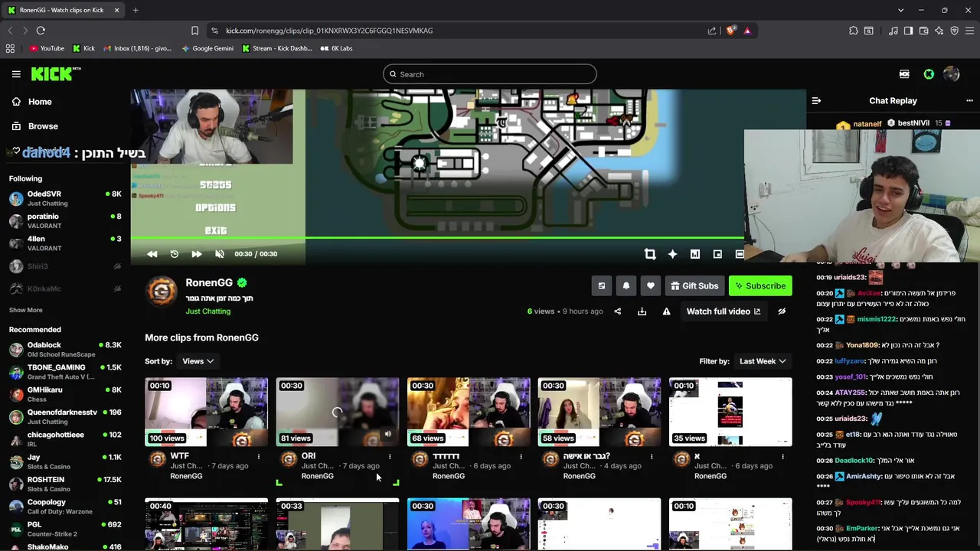Open the Google Gemini bookmark
The width and height of the screenshot is (980, 551).
click(x=208, y=48)
